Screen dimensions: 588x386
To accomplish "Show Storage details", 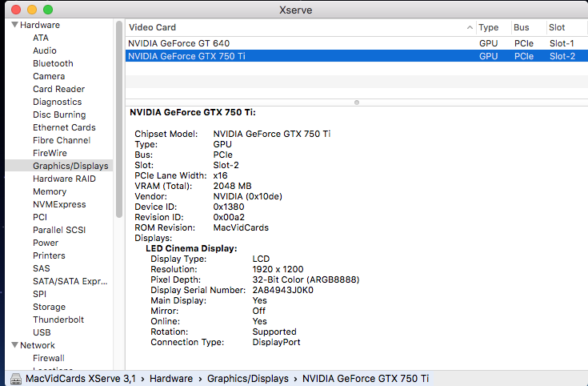I will click(x=49, y=307).
